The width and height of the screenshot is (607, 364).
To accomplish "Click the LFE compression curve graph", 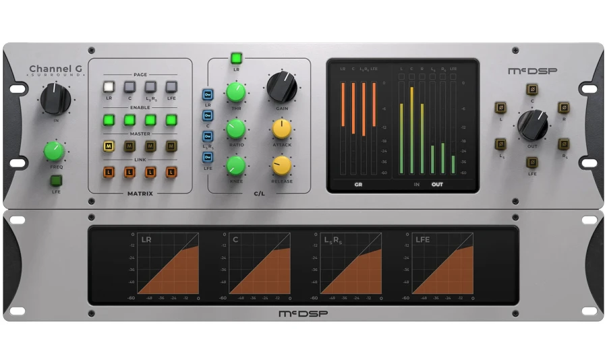I will pyautogui.click(x=442, y=263).
